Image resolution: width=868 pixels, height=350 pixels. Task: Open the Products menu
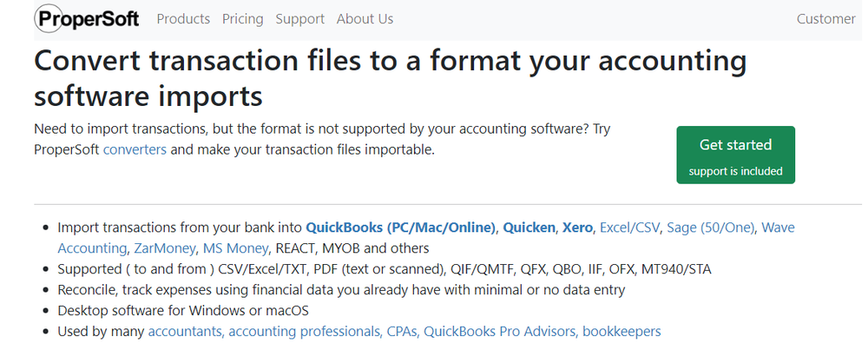tap(183, 19)
